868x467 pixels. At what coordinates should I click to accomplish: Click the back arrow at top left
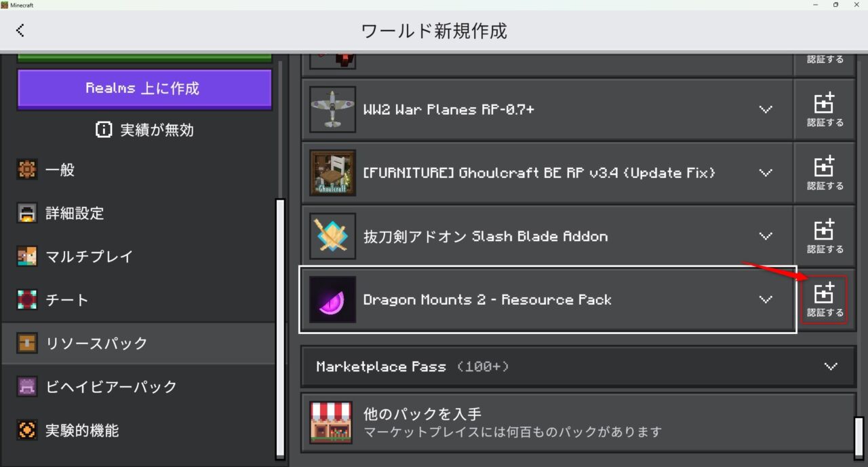coord(20,30)
